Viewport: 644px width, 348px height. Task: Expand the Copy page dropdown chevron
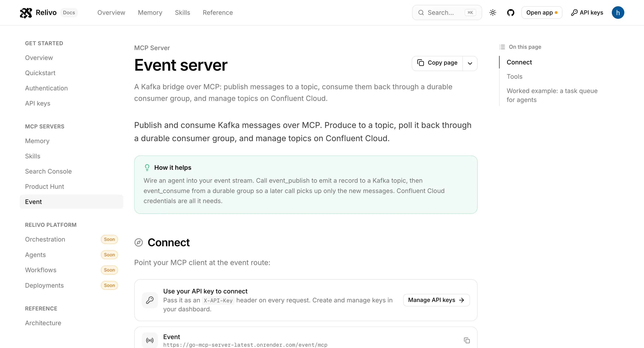point(470,64)
